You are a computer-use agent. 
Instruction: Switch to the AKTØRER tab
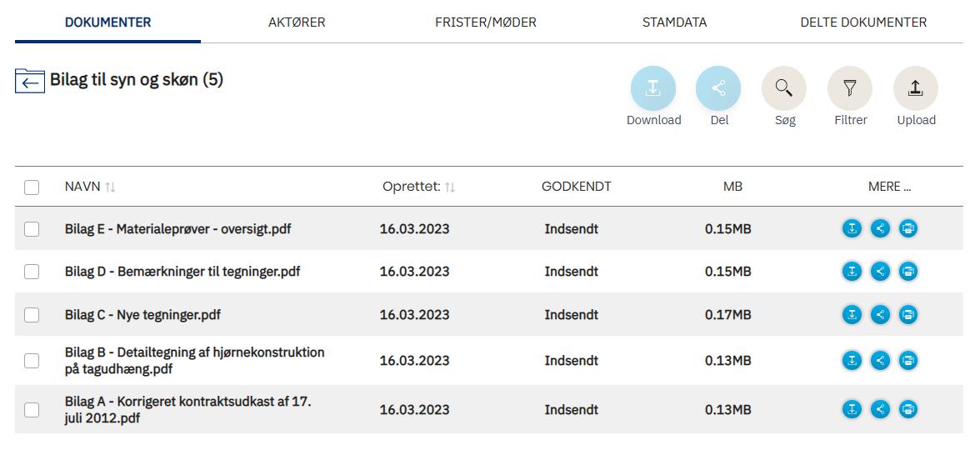click(297, 22)
